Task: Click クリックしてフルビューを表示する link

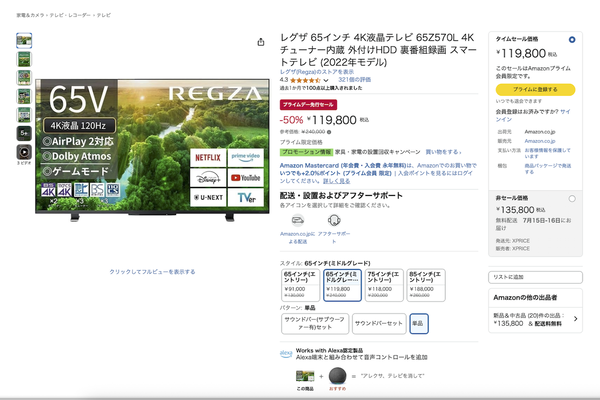Action: point(152,272)
